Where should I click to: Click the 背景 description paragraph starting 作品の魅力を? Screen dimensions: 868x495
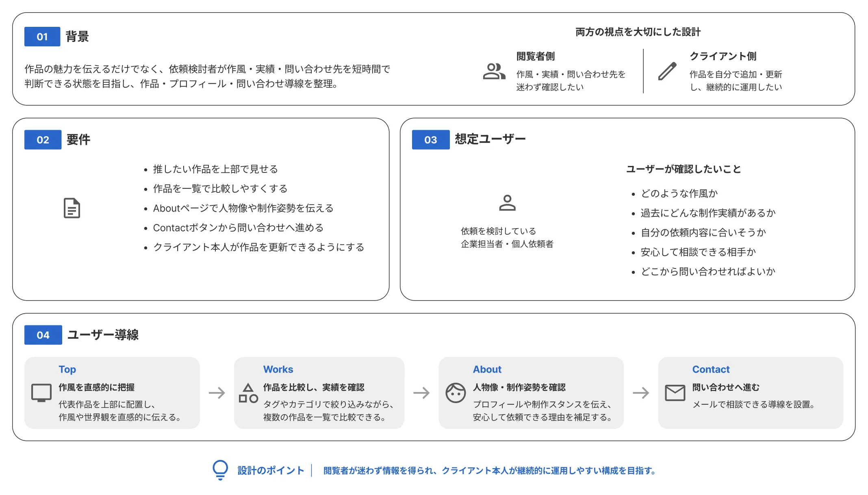[207, 76]
